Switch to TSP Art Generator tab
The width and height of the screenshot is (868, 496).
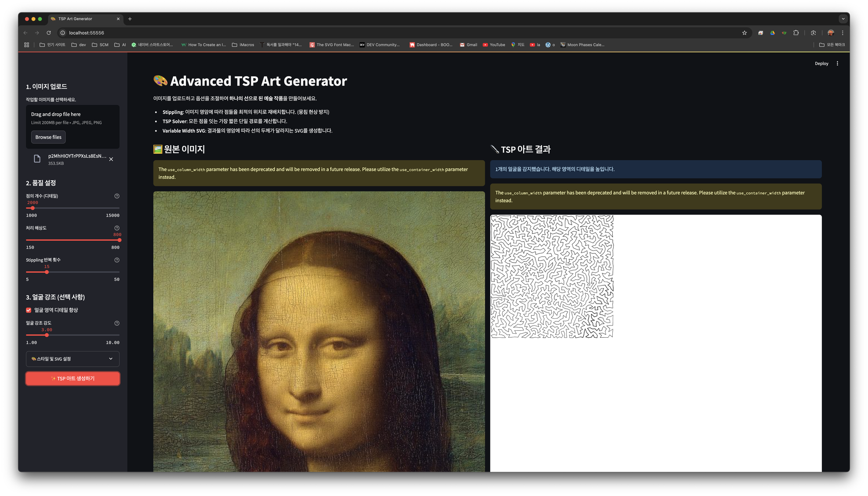(x=81, y=19)
